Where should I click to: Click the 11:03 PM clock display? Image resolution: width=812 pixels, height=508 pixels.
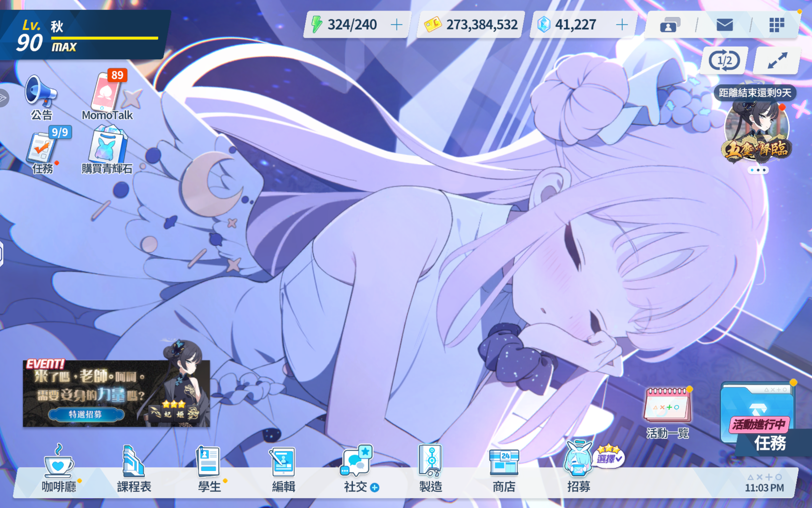tap(765, 488)
